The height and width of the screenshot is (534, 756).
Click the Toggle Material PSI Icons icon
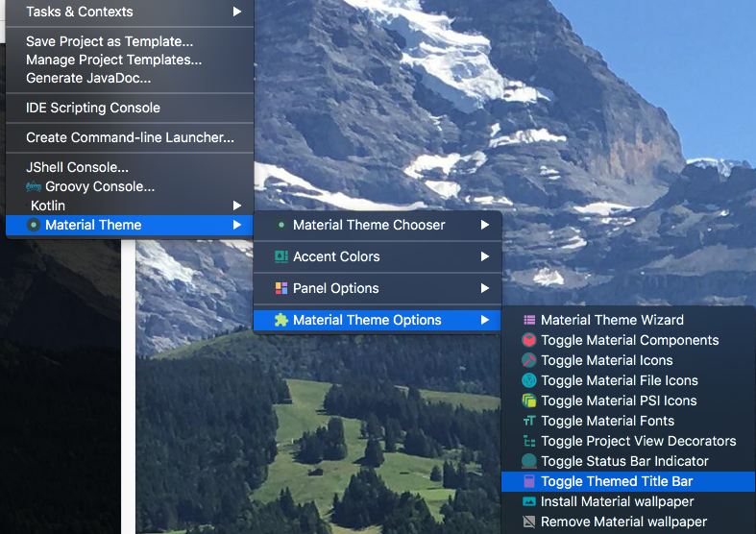point(529,400)
